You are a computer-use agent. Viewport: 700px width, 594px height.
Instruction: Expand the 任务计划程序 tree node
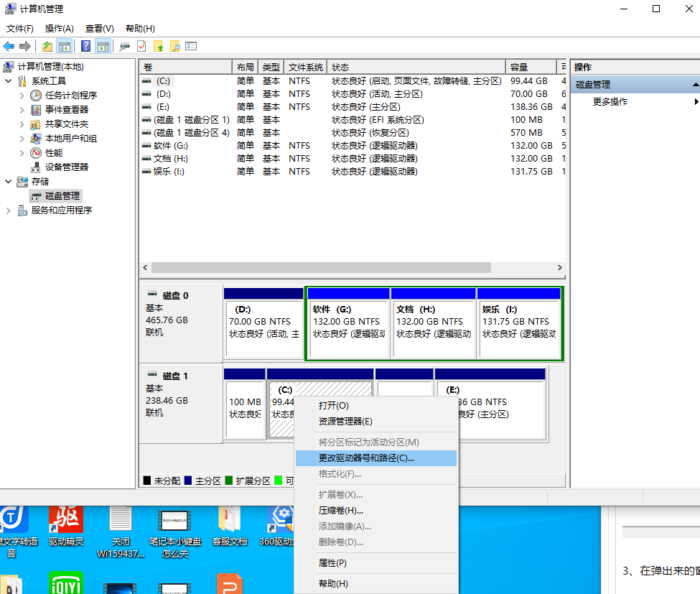[22, 96]
